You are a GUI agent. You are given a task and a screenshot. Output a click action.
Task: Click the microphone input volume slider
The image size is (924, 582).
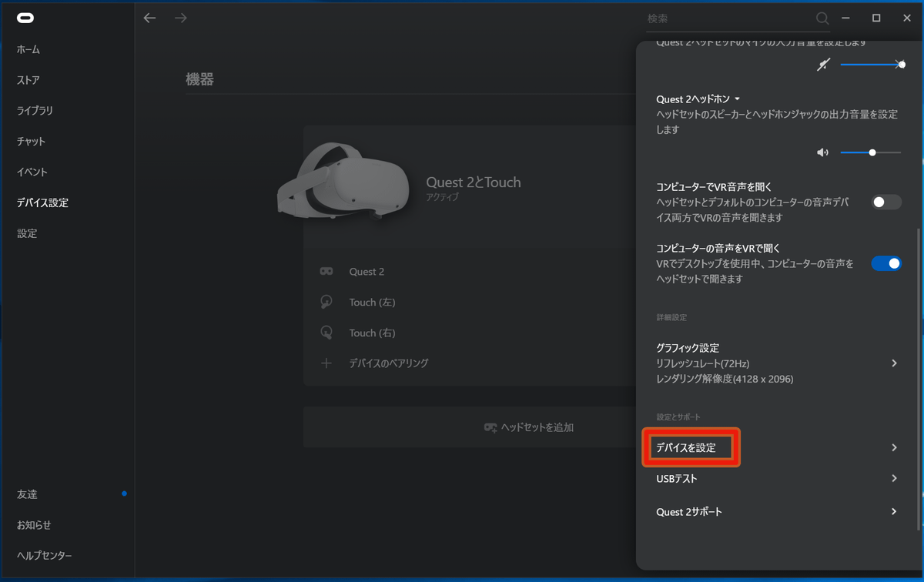872,65
